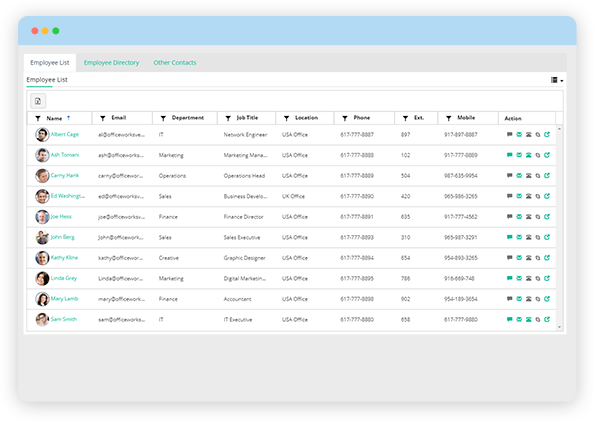Open Ash Tomani's profile link
The image size is (595, 422).
pyautogui.click(x=65, y=155)
